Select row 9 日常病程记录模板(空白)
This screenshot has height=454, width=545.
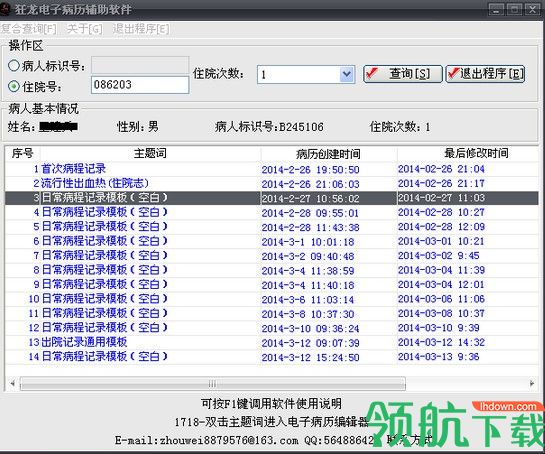pos(272,285)
